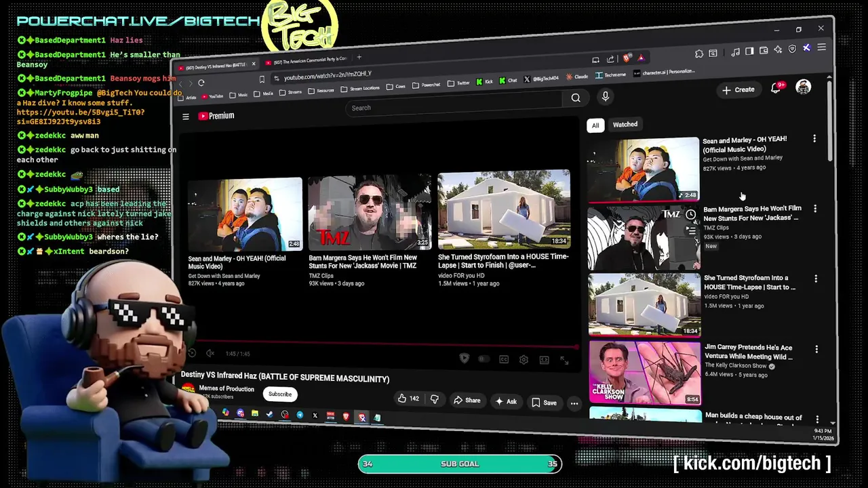Image resolution: width=868 pixels, height=488 pixels.
Task: Click the end-screen Bam Margera TMZ suggestion
Action: pyautogui.click(x=370, y=212)
